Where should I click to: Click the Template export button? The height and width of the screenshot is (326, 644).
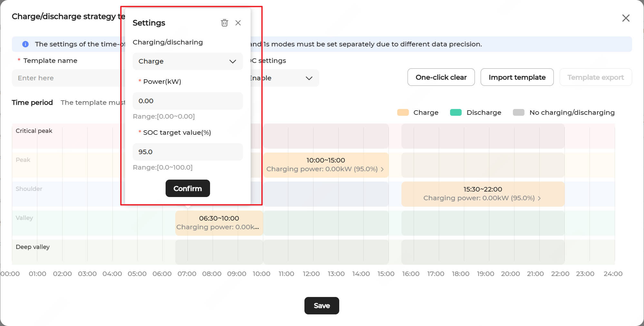(595, 77)
